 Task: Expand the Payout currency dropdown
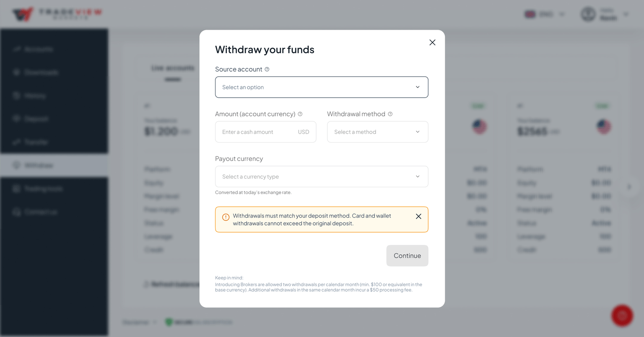[x=321, y=176]
